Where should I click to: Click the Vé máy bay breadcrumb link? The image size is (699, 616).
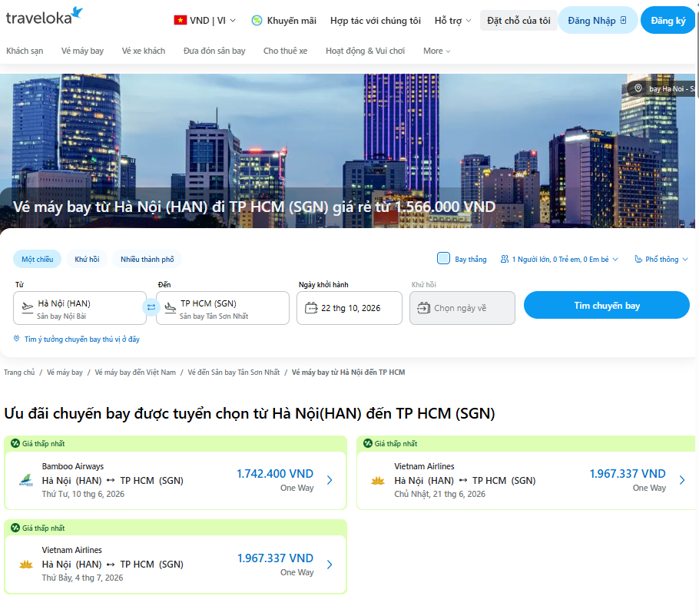click(65, 373)
